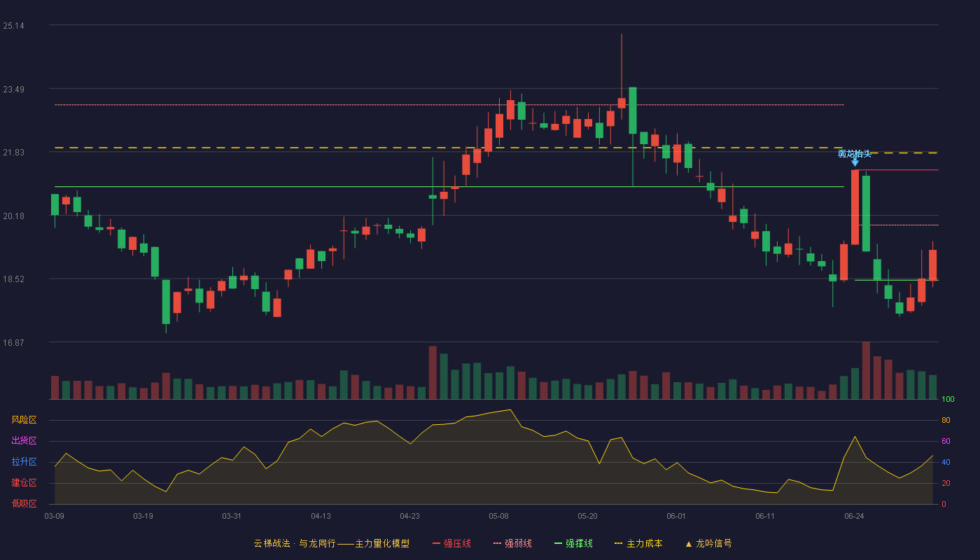Click the 06-11 date axis label
Screen dimensions: 980x560
(765, 516)
